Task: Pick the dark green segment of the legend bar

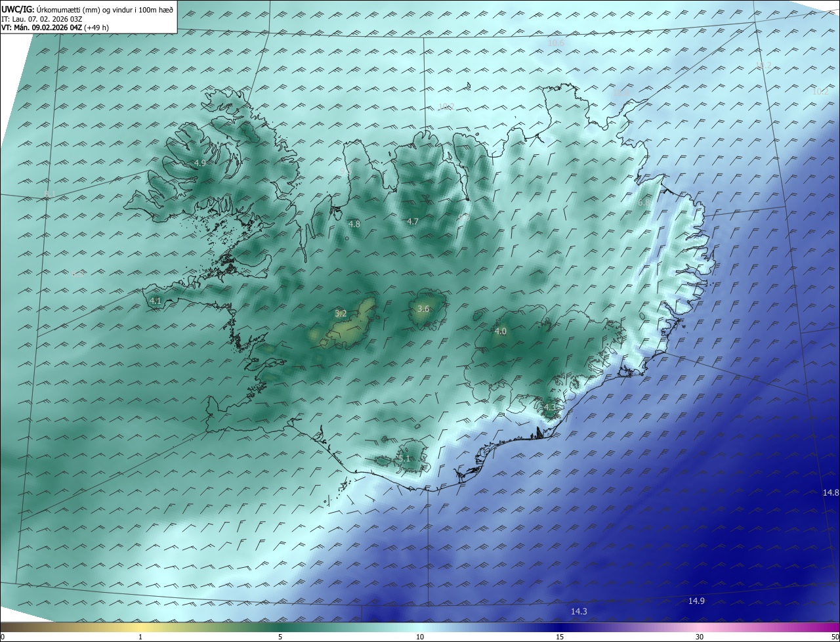Action: (x=280, y=628)
